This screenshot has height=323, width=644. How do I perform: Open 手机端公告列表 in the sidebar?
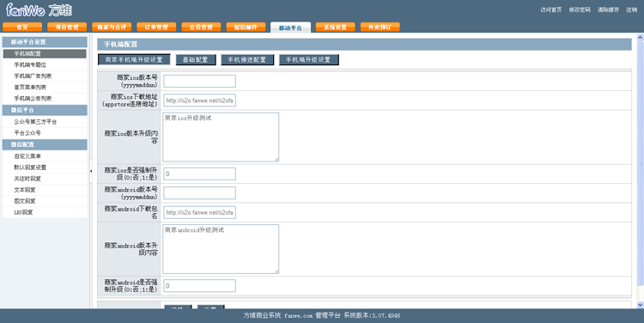click(45, 98)
